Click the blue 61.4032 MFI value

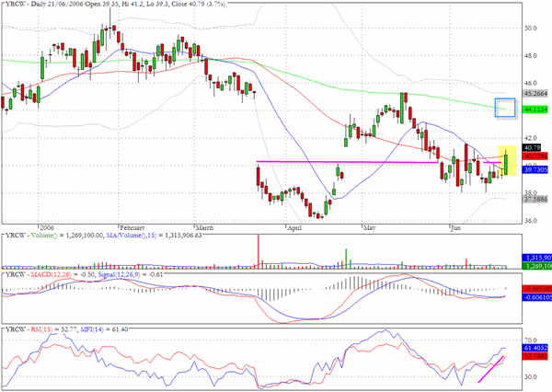coord(535,348)
